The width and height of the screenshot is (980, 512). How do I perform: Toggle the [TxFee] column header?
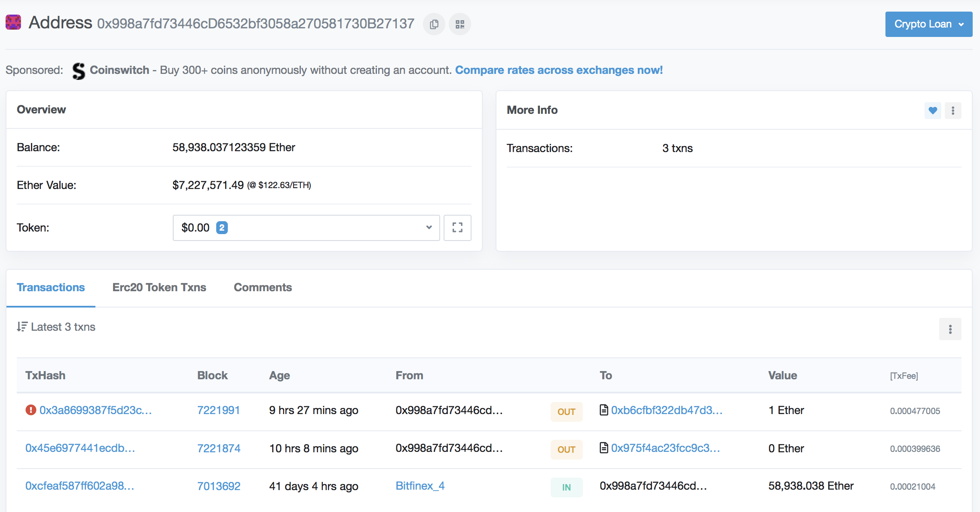click(x=904, y=376)
